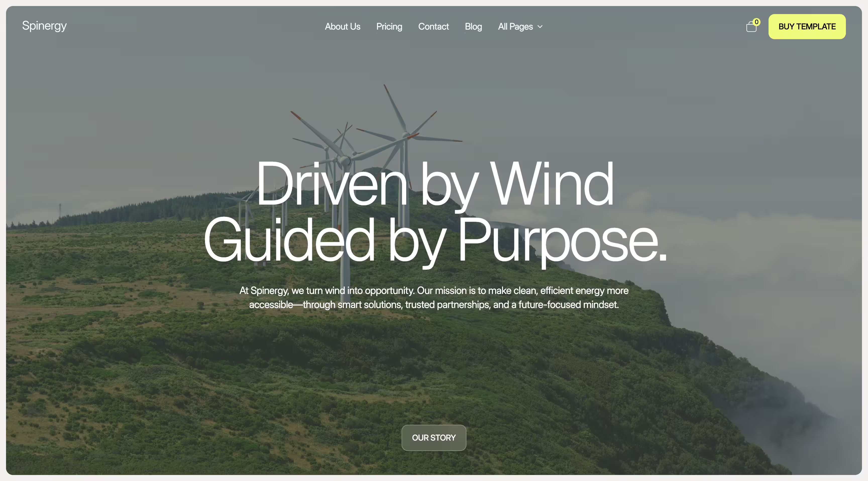Viewport: 868px width, 481px height.
Task: Navigate to the Contact page
Action: pos(433,27)
